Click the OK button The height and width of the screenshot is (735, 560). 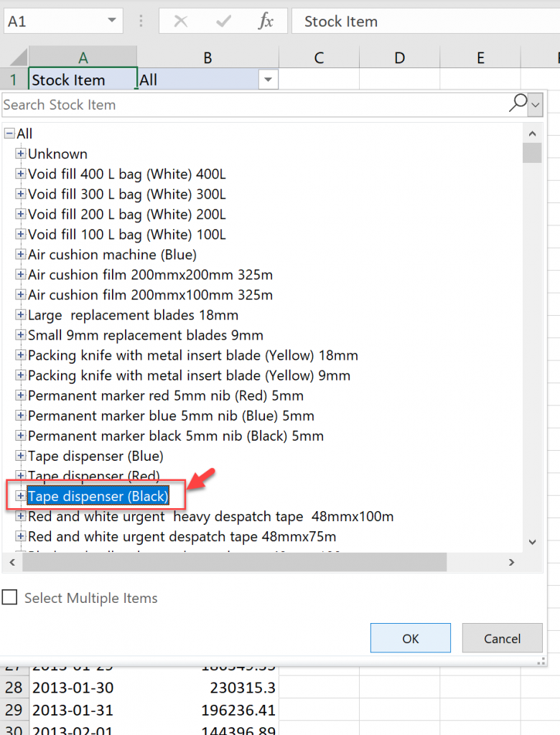point(410,638)
